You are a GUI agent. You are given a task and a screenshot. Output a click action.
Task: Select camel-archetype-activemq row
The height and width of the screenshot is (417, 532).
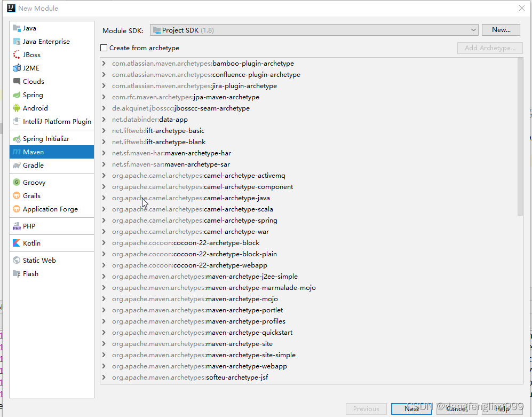click(x=309, y=176)
